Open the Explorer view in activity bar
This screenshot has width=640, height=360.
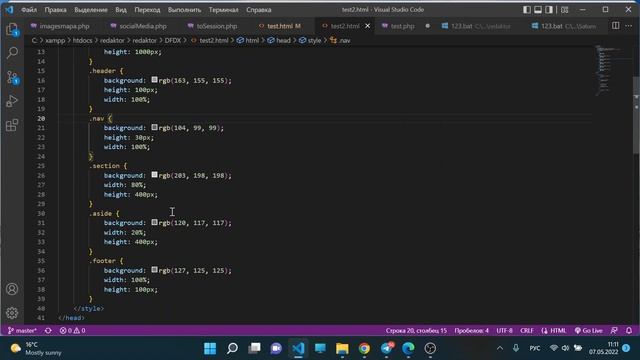tap(12, 29)
